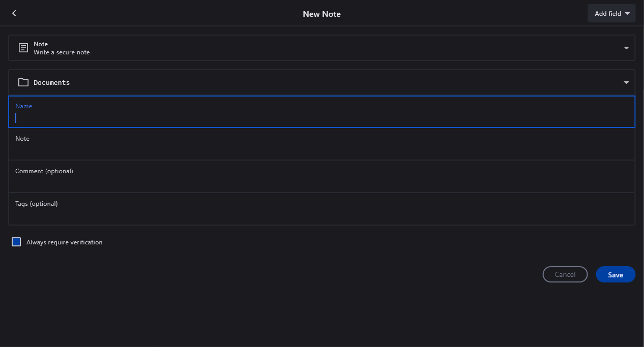
Task: Expand the Note type dropdown arrow
Action: click(x=626, y=48)
